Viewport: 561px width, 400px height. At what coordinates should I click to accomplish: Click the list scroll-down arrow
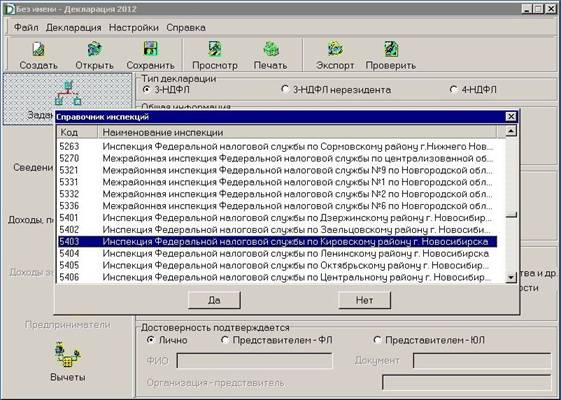511,277
